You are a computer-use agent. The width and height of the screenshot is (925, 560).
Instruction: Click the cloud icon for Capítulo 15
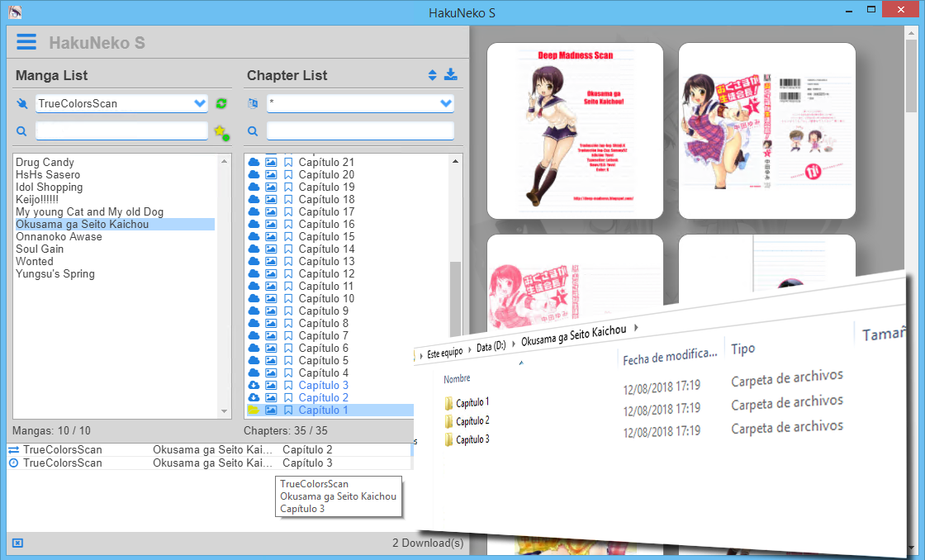(x=254, y=236)
